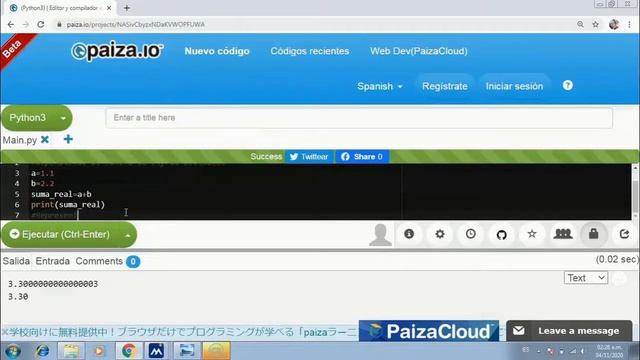Click output value 3.30
Image resolution: width=640 pixels, height=360 pixels.
(x=18, y=297)
